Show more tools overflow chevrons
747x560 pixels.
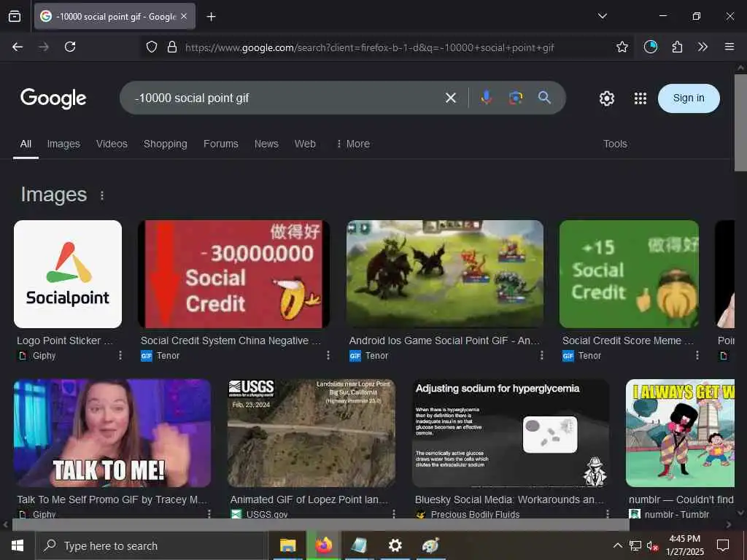pyautogui.click(x=703, y=47)
